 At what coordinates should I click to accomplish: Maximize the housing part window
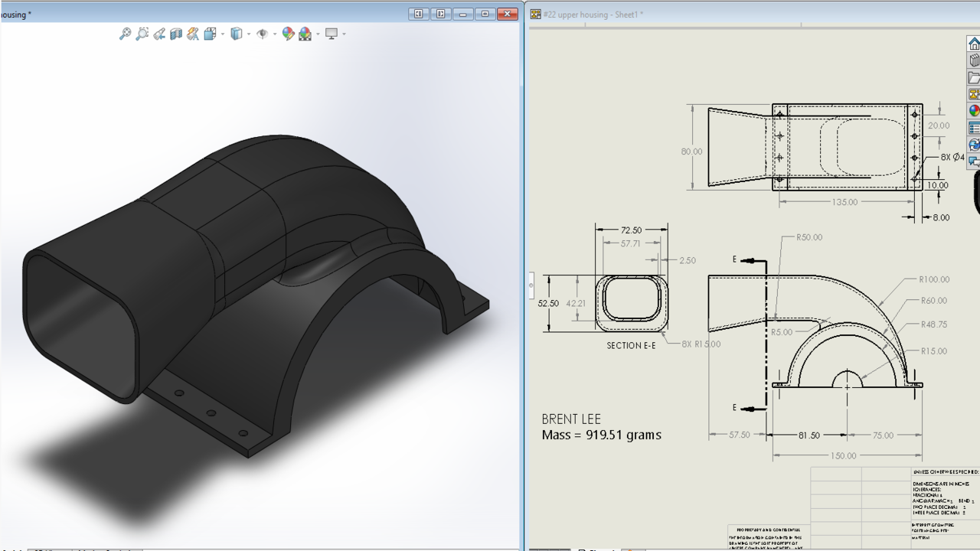pos(485,14)
